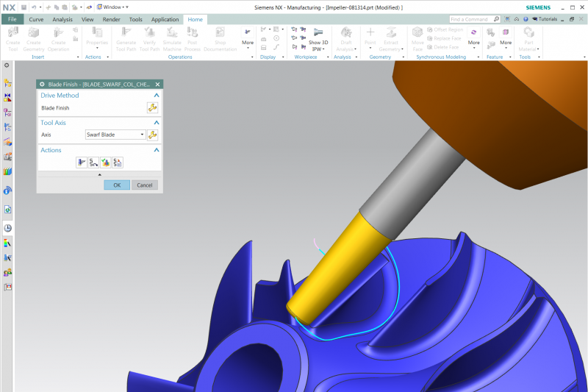588x392 pixels.
Task: Switch to the Application tab
Action: click(165, 20)
